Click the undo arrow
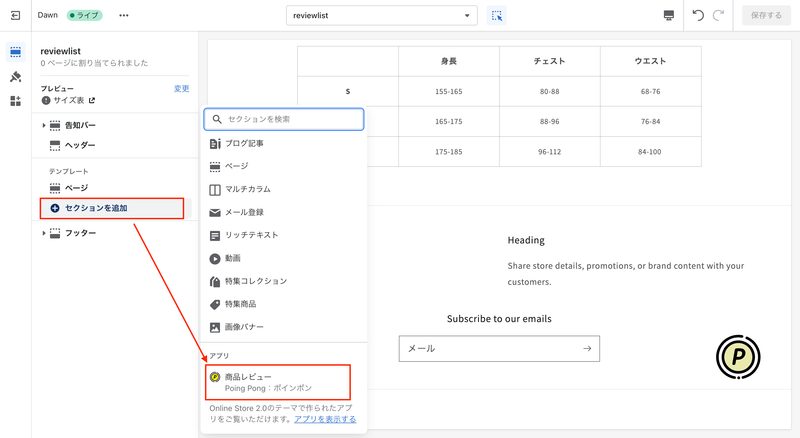Viewport: 800px width, 438px height. coord(698,15)
